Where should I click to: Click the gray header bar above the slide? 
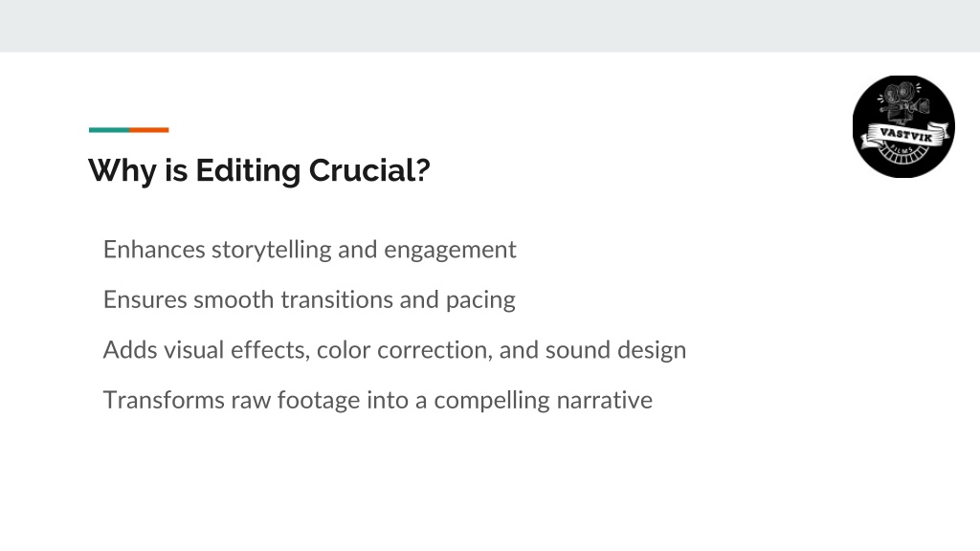(490, 26)
